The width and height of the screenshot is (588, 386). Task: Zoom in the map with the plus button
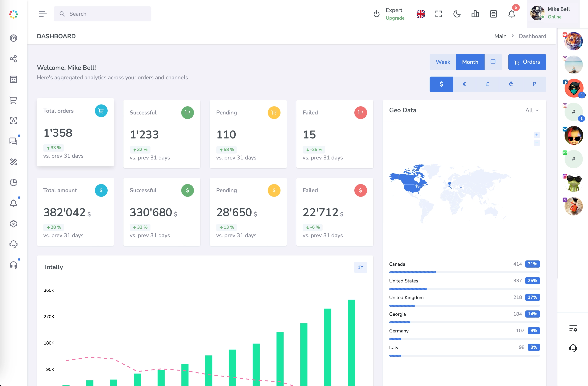pyautogui.click(x=537, y=135)
